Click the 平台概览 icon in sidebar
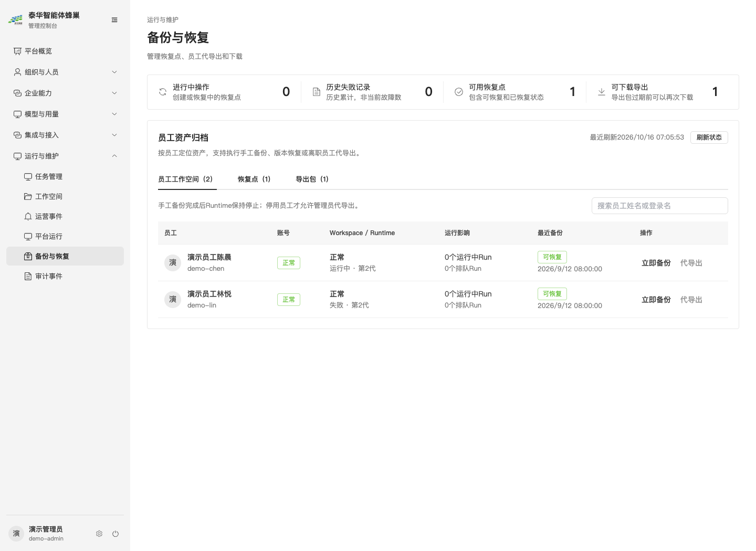 coord(17,51)
